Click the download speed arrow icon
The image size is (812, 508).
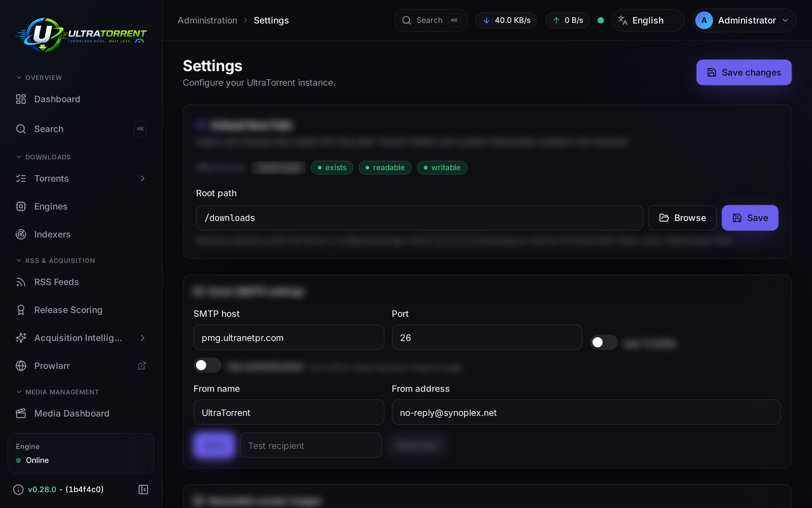[486, 20]
